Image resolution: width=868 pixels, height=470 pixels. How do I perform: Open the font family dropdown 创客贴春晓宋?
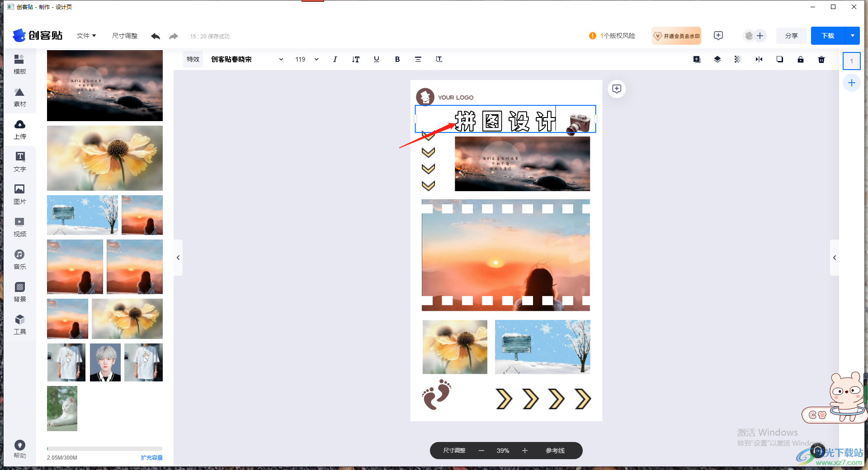click(x=247, y=59)
